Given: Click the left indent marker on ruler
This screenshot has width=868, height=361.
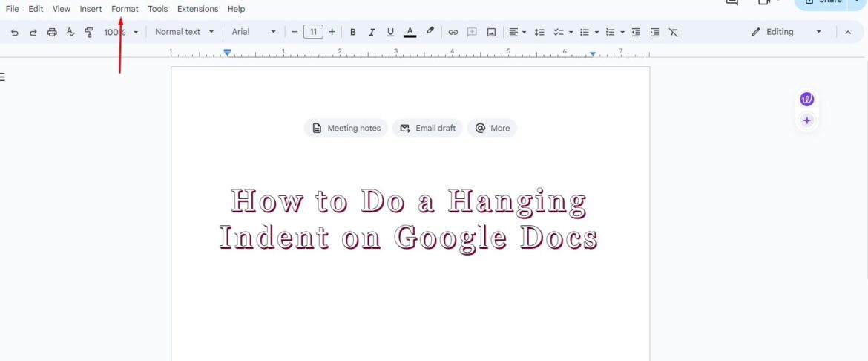Looking at the screenshot, I should click(x=227, y=53).
